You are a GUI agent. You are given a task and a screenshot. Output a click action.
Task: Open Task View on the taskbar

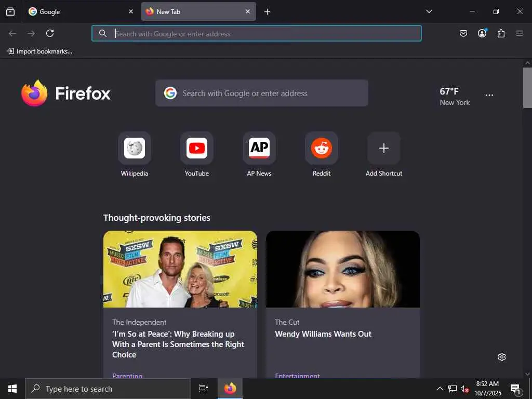(x=203, y=389)
